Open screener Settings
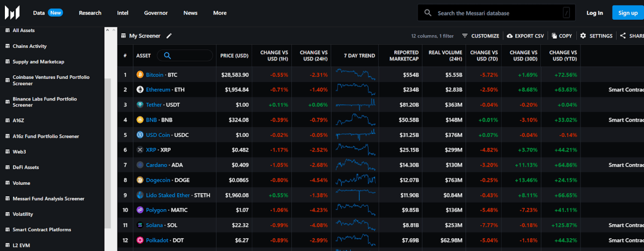Screen dimensions: 644x251 [x=596, y=36]
